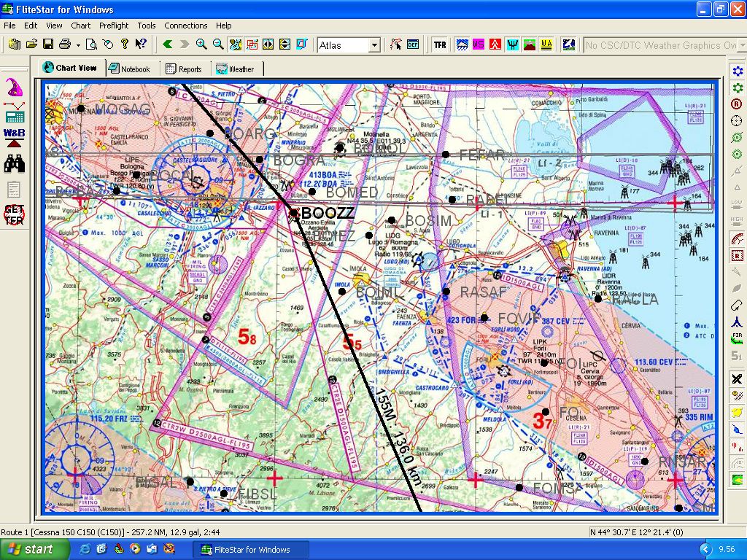747x560 pixels.
Task: Toggle the blue gear airports layer
Action: tap(737, 71)
